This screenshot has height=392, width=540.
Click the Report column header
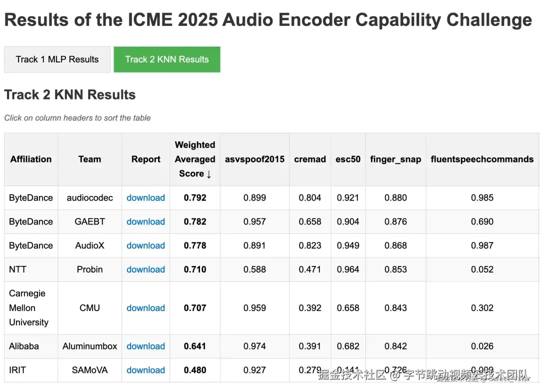pyautogui.click(x=146, y=159)
